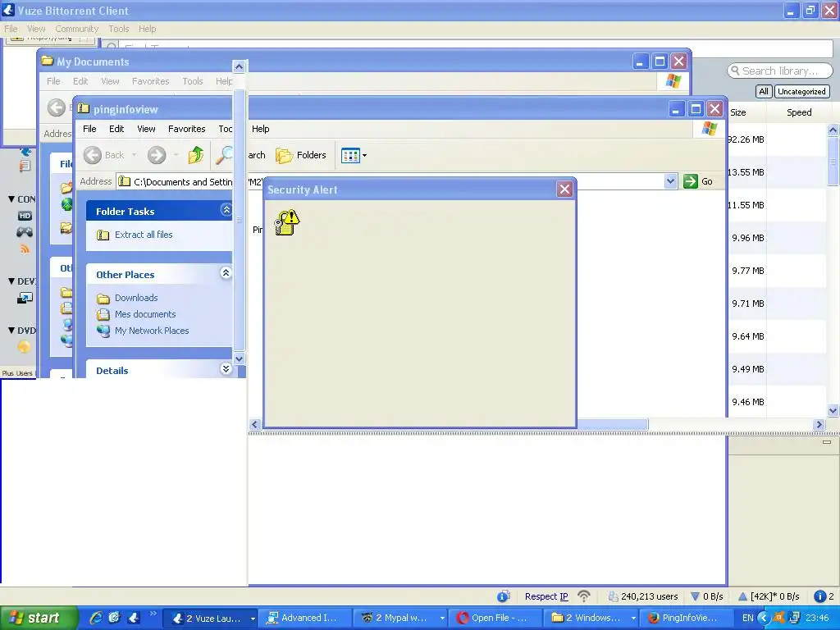Click the Security Alert lock warning icon

[287, 222]
